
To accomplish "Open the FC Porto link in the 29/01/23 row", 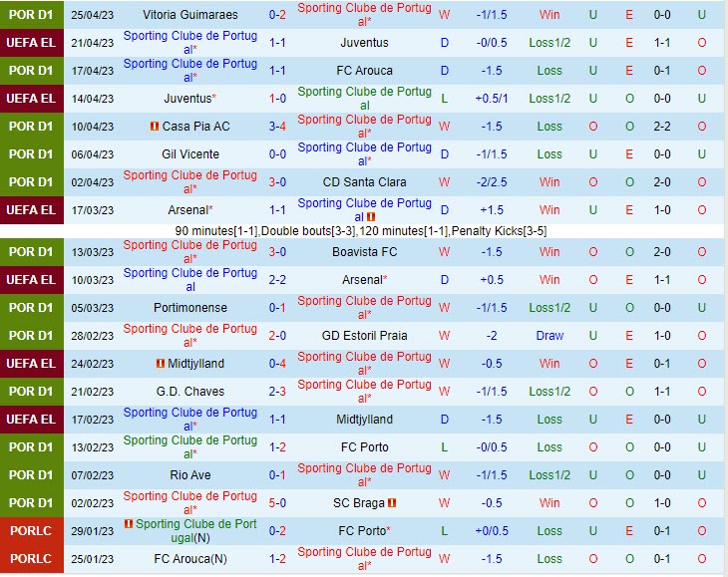I will pyautogui.click(x=362, y=530).
